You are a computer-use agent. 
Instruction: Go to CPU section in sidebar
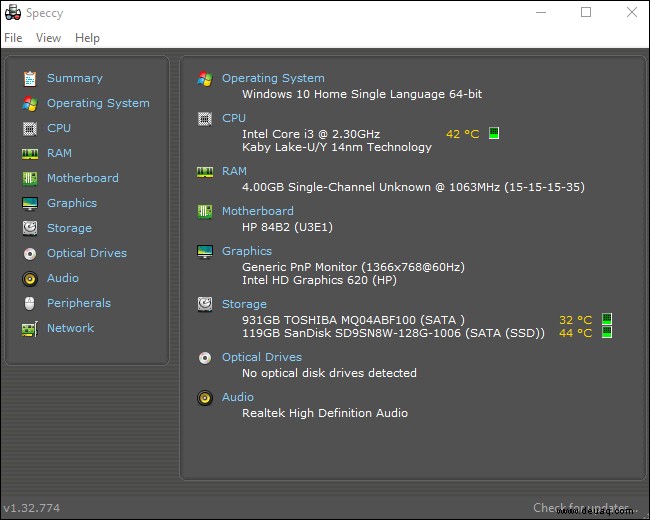[59, 128]
